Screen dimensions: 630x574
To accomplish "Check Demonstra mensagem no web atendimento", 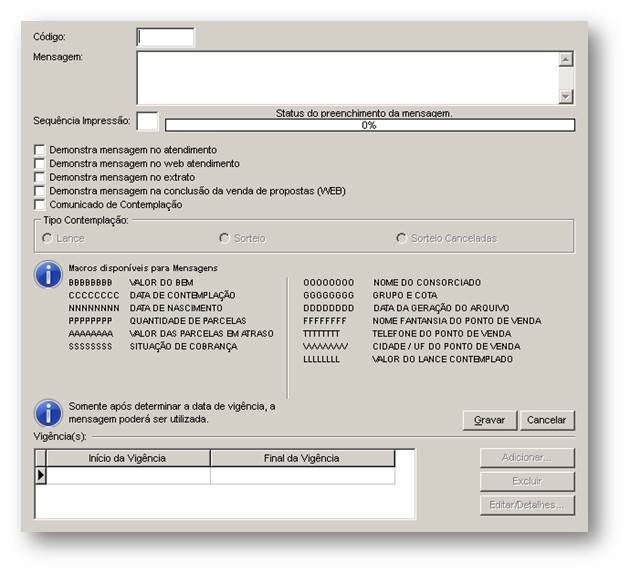I will click(39, 163).
